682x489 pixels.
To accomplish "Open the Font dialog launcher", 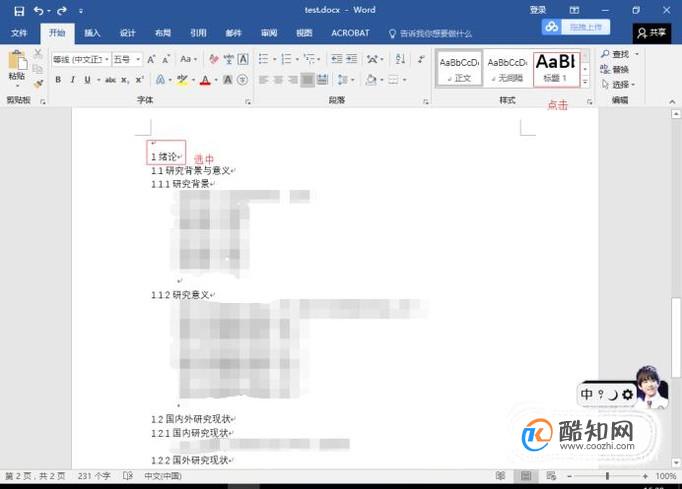I will coord(247,102).
